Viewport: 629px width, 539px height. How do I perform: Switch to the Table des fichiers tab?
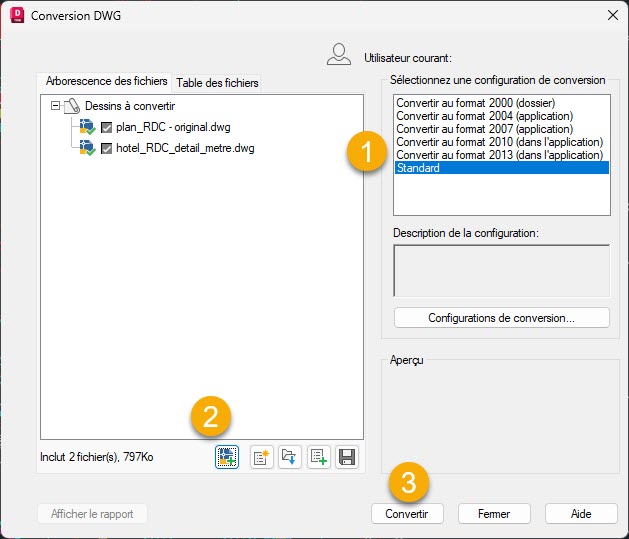tap(217, 82)
